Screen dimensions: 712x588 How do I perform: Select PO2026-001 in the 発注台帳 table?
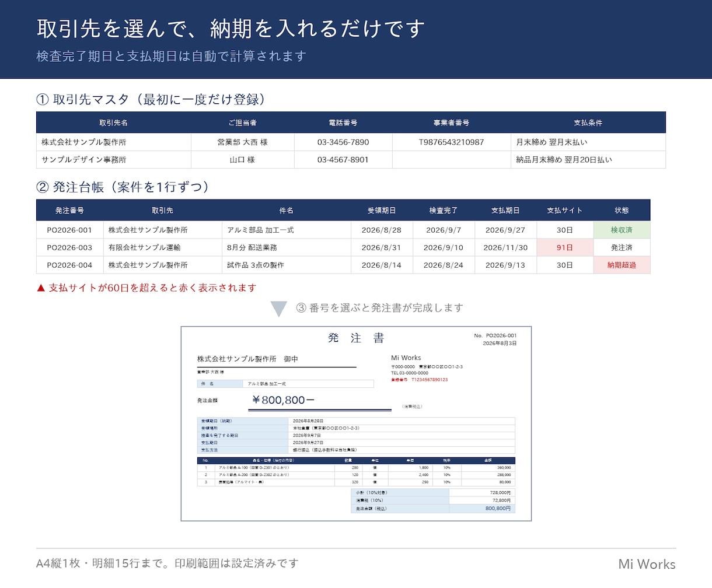[70, 230]
